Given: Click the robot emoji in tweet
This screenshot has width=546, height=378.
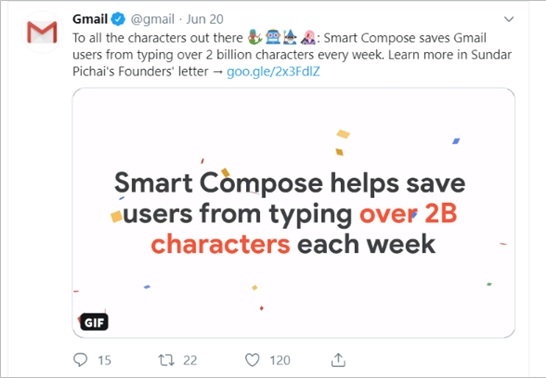Looking at the screenshot, I should 273,38.
